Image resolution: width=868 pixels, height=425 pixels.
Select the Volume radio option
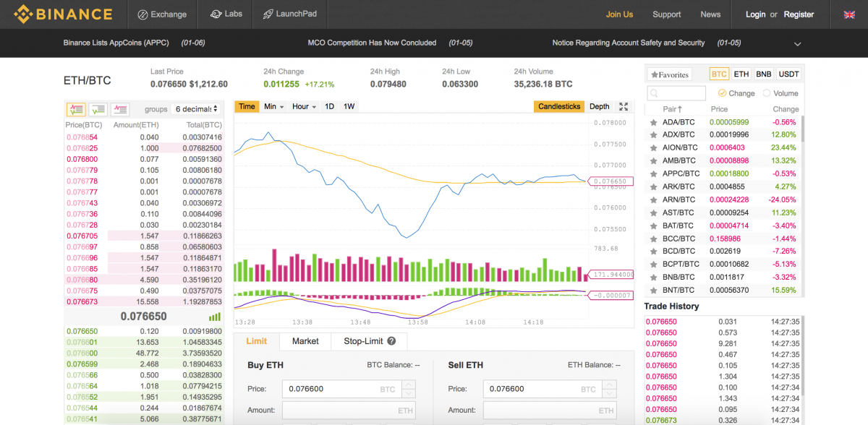click(765, 93)
